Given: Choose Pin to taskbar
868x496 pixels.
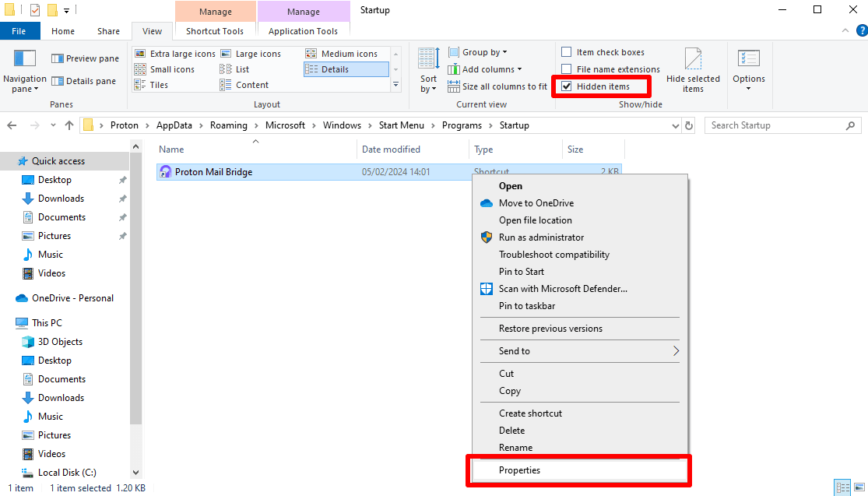Looking at the screenshot, I should (x=580, y=306).
